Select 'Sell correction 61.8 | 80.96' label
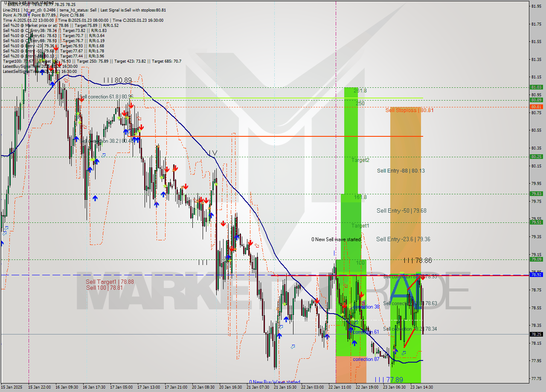 (x=106, y=97)
